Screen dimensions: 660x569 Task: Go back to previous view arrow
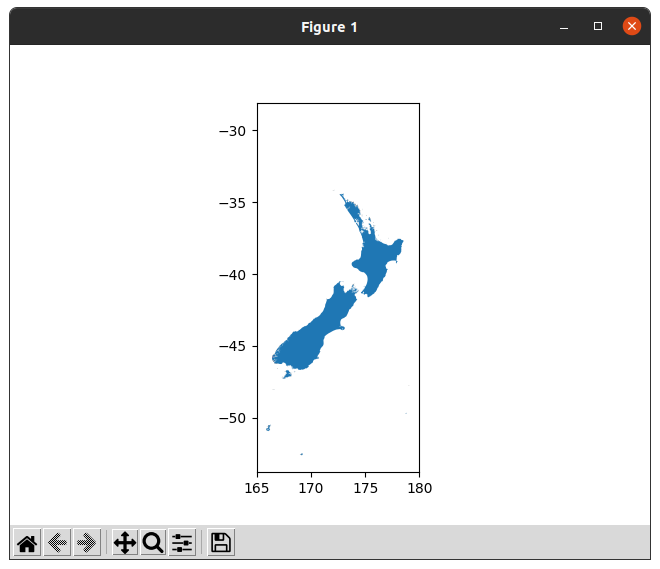57,542
